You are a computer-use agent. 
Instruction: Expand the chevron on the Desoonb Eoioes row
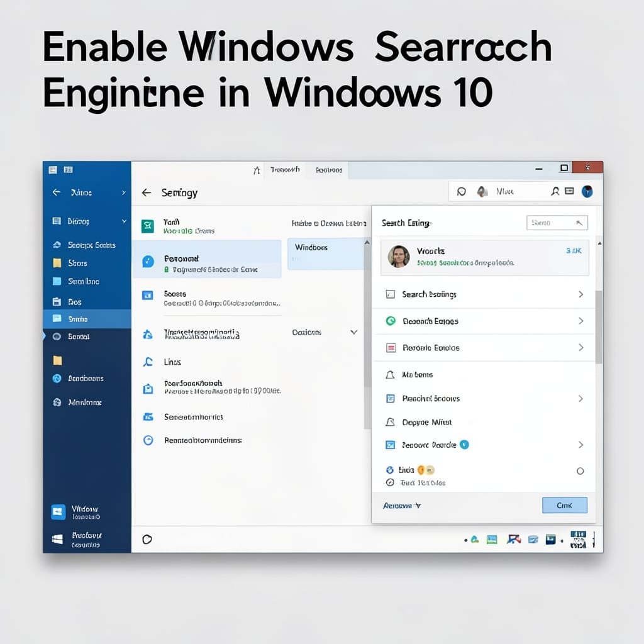pos(580,321)
